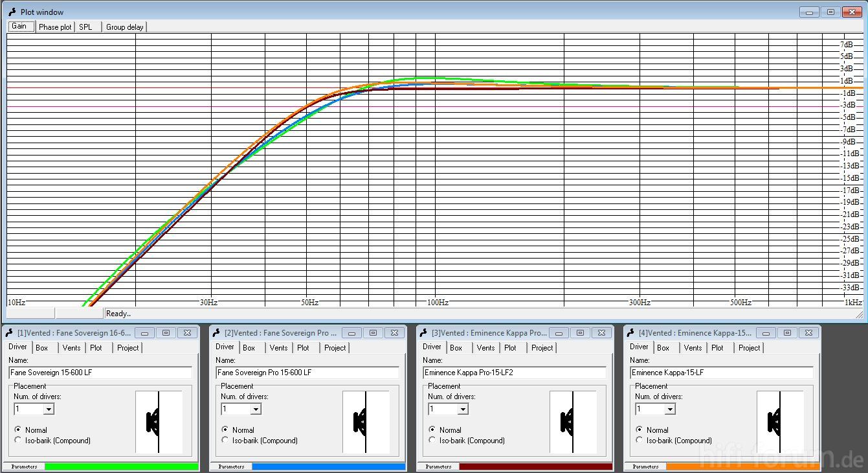The image size is (868, 473).
Task: Close the Eminence Kappa-15-LF subwindow
Action: coord(808,332)
